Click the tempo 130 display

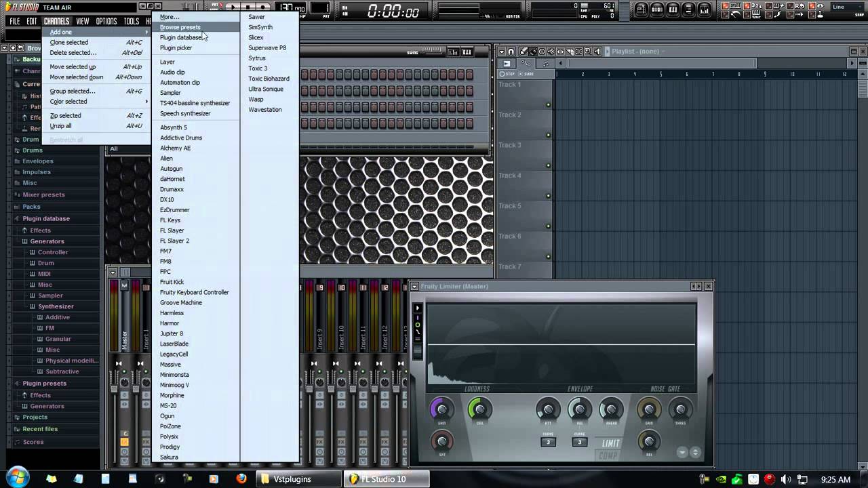(x=292, y=7)
